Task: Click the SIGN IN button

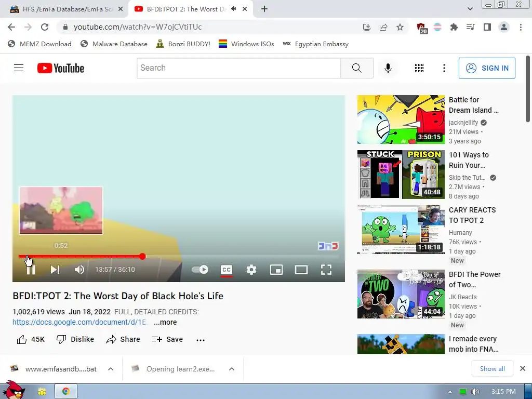Action: pos(487,68)
